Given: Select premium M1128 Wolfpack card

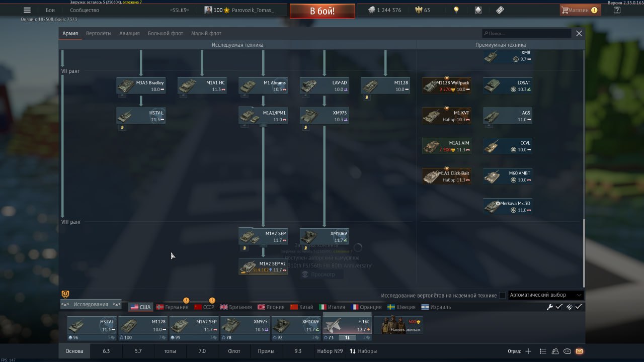Looking at the screenshot, I should click(447, 85).
